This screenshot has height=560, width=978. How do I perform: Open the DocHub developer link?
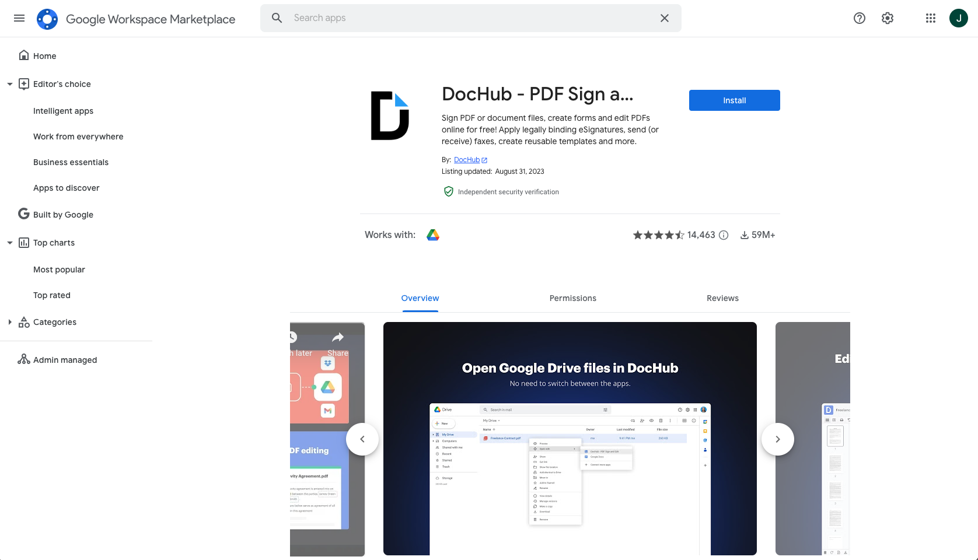click(467, 160)
